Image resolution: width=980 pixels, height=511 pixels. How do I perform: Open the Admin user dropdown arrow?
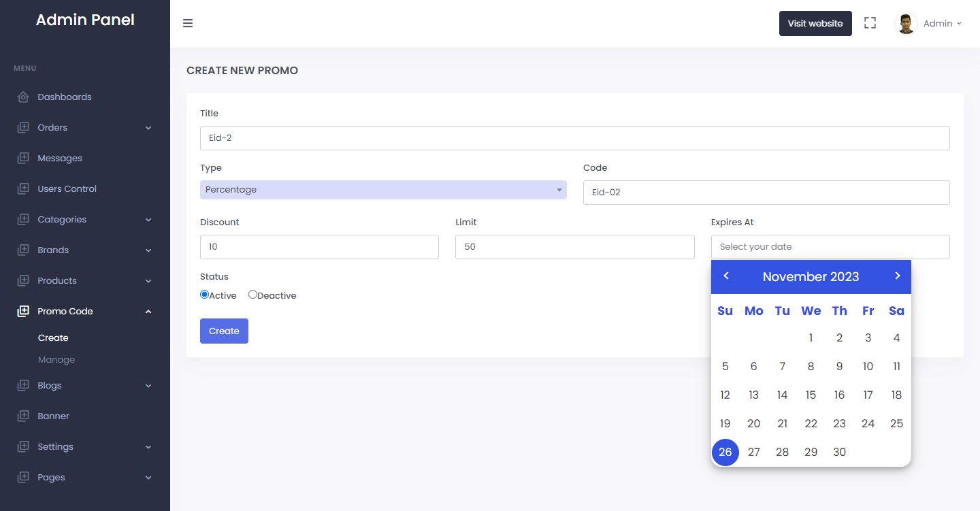point(960,23)
